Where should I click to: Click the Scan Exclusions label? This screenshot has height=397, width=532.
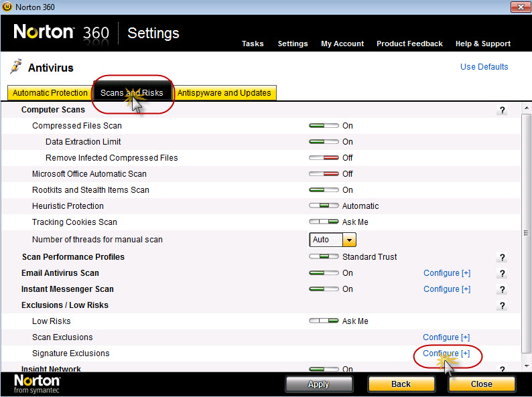click(62, 337)
